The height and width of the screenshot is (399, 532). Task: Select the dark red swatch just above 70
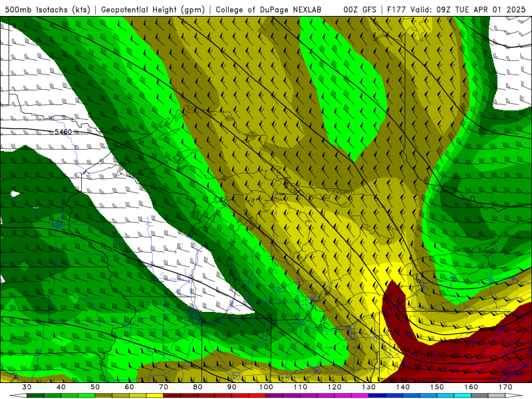click(172, 396)
